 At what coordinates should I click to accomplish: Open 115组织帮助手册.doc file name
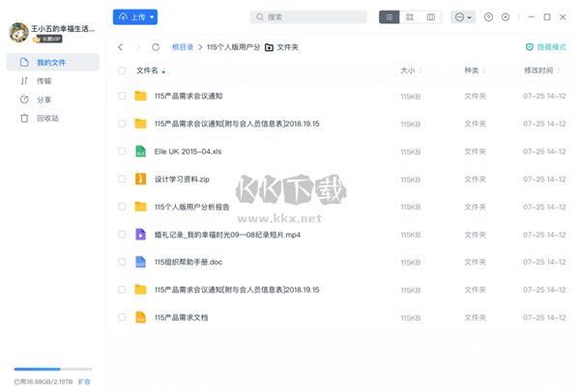click(188, 263)
